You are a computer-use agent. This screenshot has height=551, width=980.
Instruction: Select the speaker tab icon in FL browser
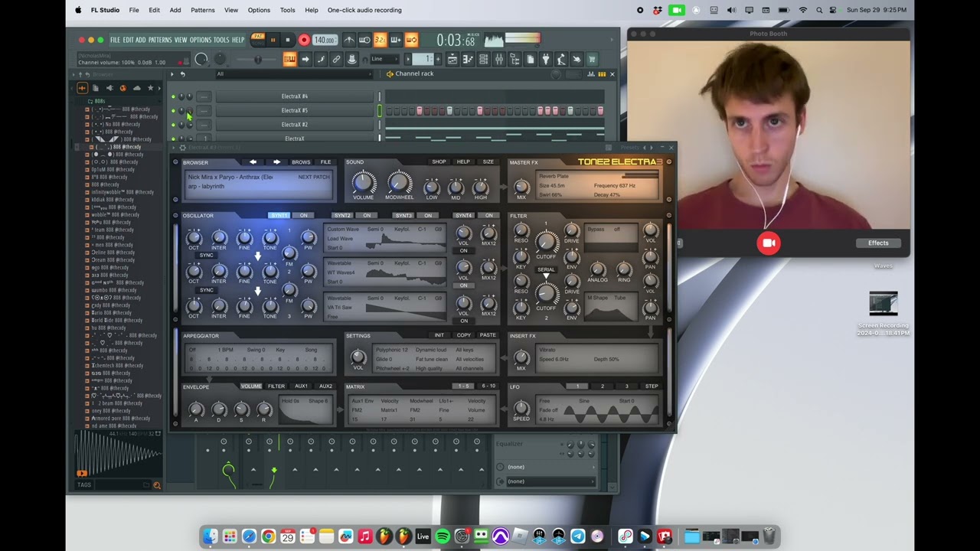tap(109, 88)
